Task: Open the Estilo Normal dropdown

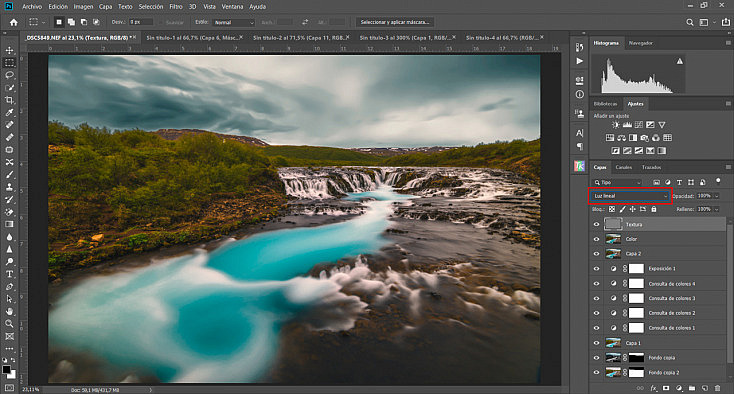Action: [233, 22]
